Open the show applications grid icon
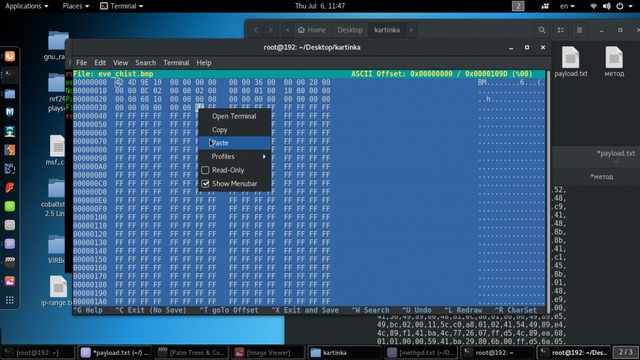The image size is (640, 360). pyautogui.click(x=10, y=300)
